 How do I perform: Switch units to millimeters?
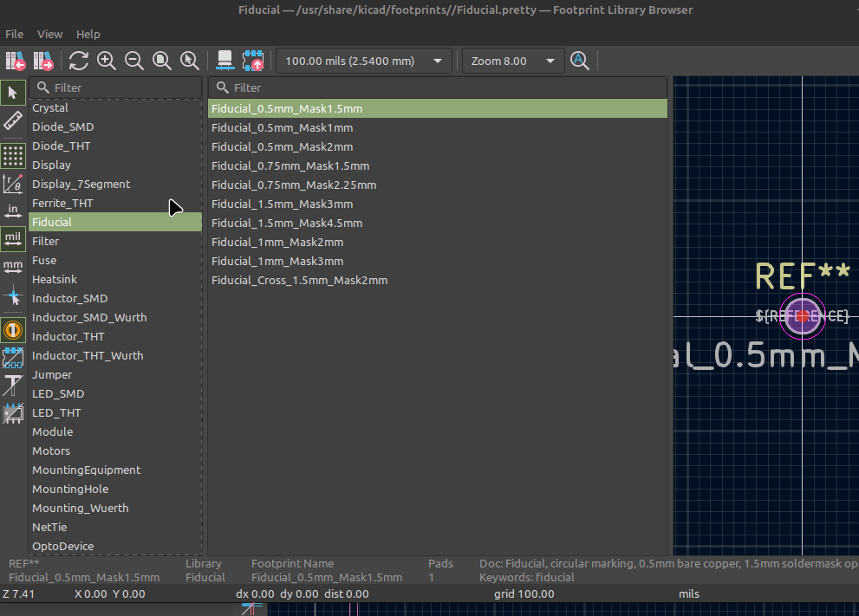pyautogui.click(x=13, y=266)
